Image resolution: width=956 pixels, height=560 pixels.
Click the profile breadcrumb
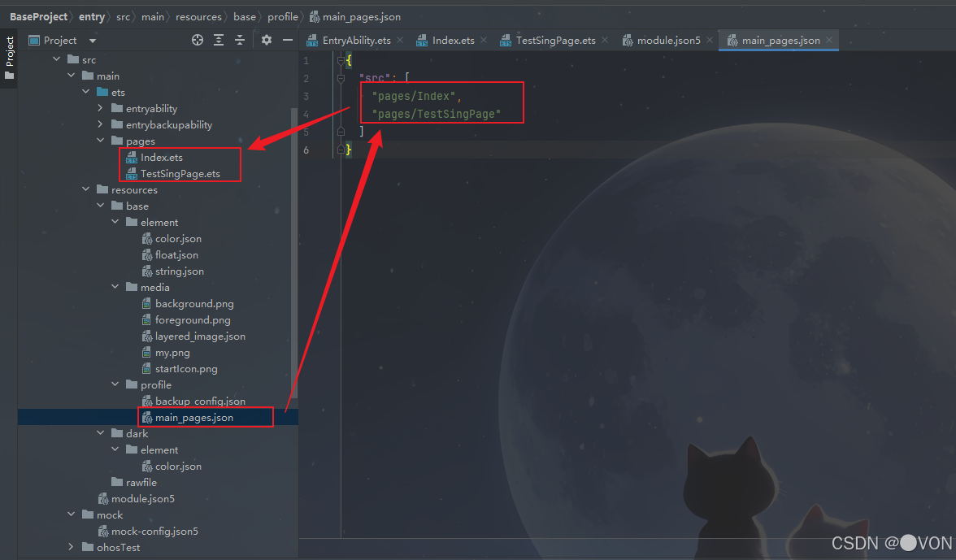pyautogui.click(x=282, y=17)
